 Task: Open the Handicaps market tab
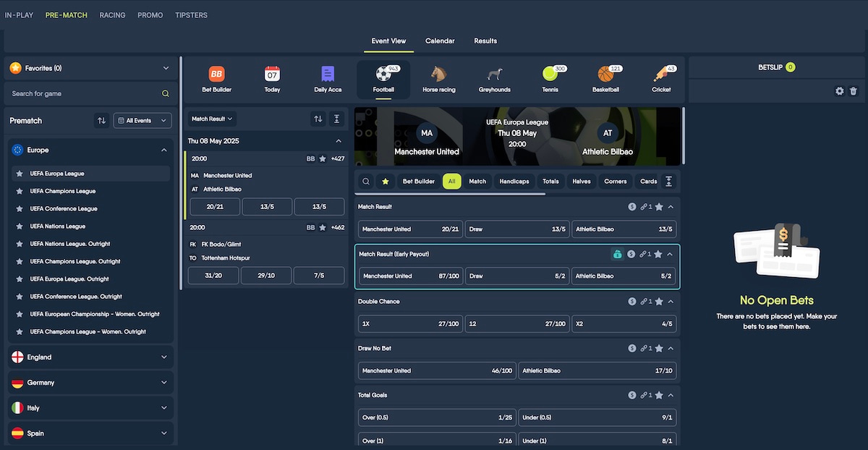pos(514,182)
